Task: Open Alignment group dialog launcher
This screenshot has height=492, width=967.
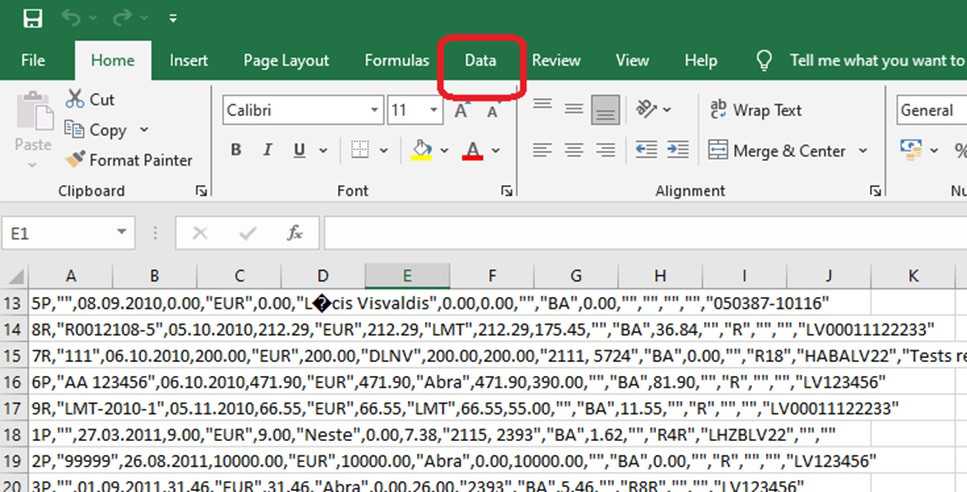Action: (x=875, y=191)
